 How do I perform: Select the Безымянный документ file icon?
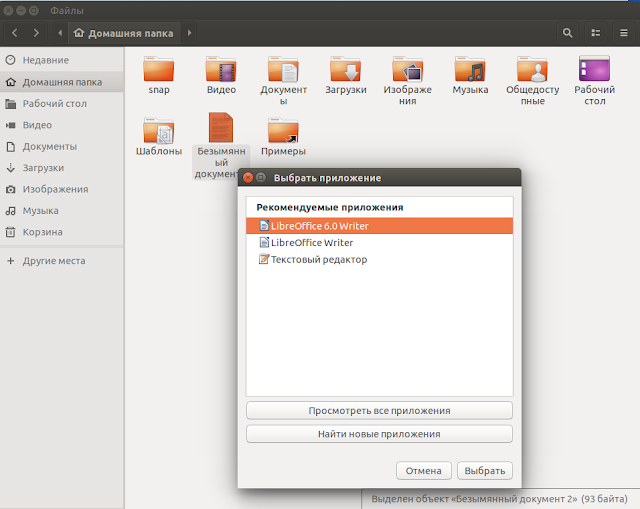click(221, 128)
